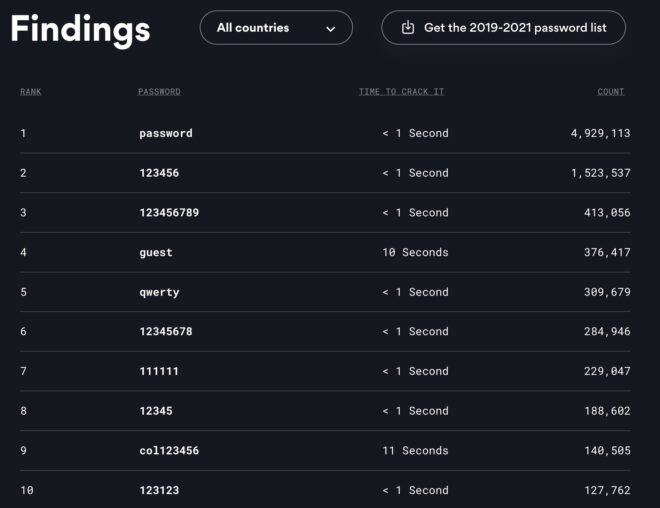
Task: Sort by the COUNT column header
Action: coord(610,92)
